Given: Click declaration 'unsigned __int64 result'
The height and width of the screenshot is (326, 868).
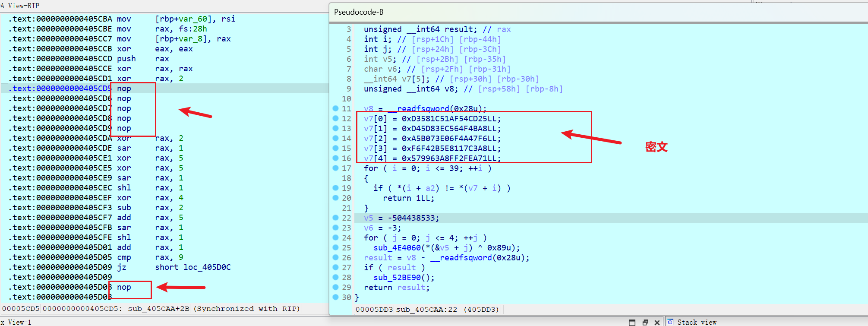Looking at the screenshot, I should [x=421, y=29].
